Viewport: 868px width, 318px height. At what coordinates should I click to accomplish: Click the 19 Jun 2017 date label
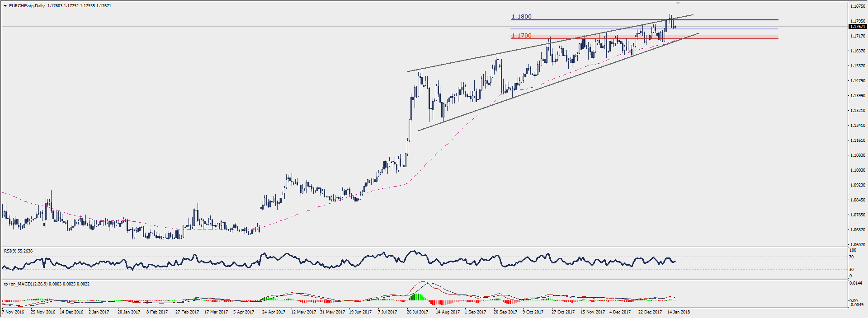point(360,312)
